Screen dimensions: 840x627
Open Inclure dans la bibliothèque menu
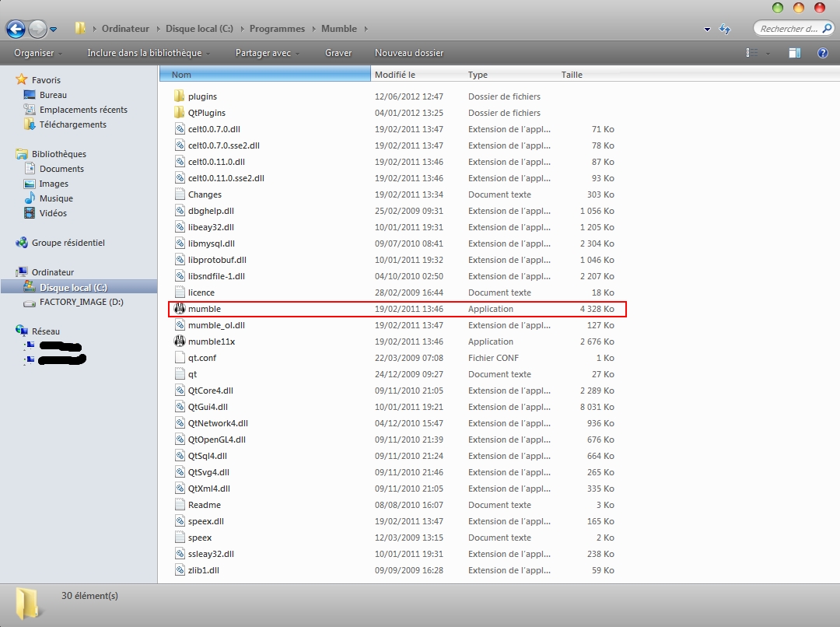[149, 53]
